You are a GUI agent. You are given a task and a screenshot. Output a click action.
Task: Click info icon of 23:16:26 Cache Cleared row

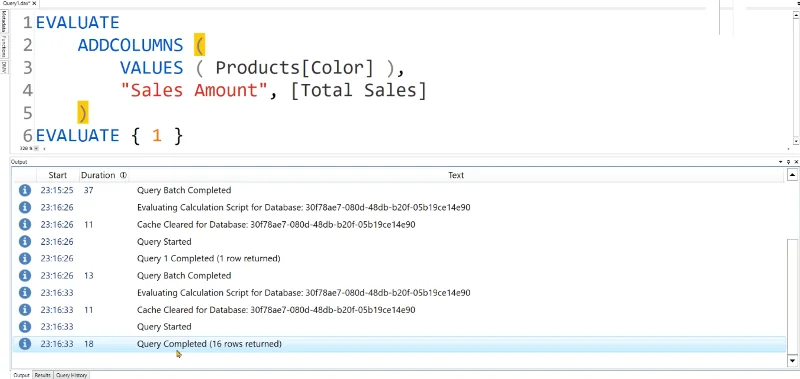click(x=24, y=224)
